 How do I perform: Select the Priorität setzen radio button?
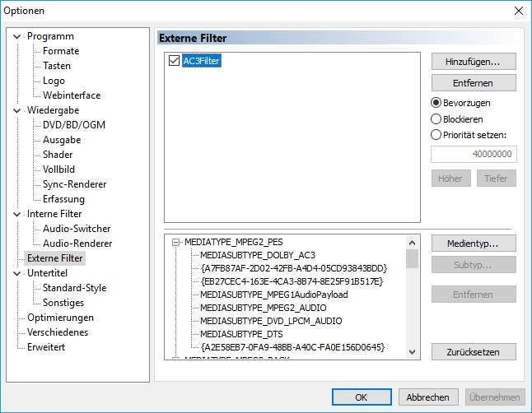pyautogui.click(x=436, y=135)
